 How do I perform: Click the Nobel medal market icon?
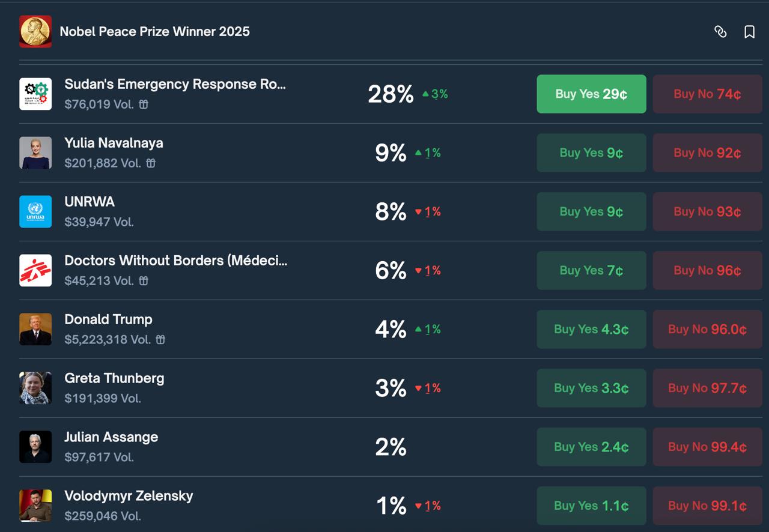[35, 31]
